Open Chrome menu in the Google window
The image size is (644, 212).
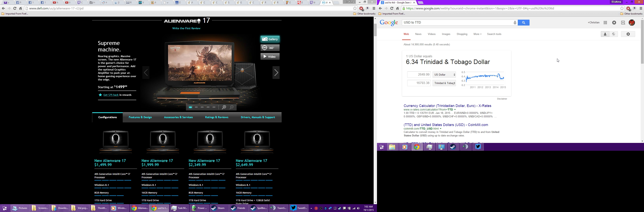[x=641, y=8]
